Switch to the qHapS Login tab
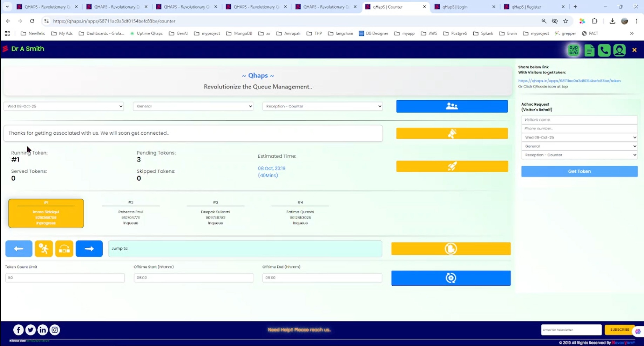This screenshot has height=346, width=644. pos(456,6)
